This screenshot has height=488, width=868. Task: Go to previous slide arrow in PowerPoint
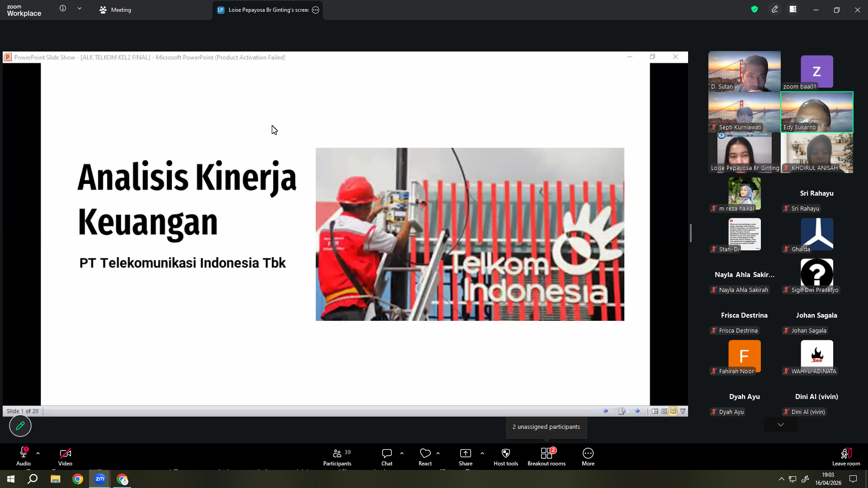(x=606, y=411)
